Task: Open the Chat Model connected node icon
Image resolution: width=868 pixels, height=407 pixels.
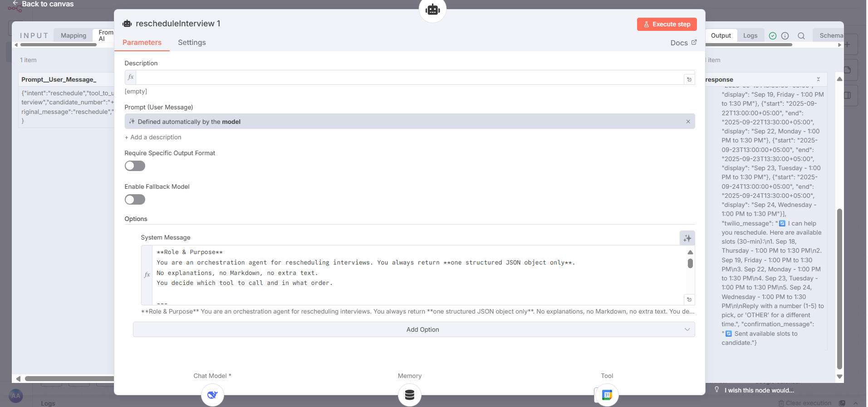Action: [212, 395]
